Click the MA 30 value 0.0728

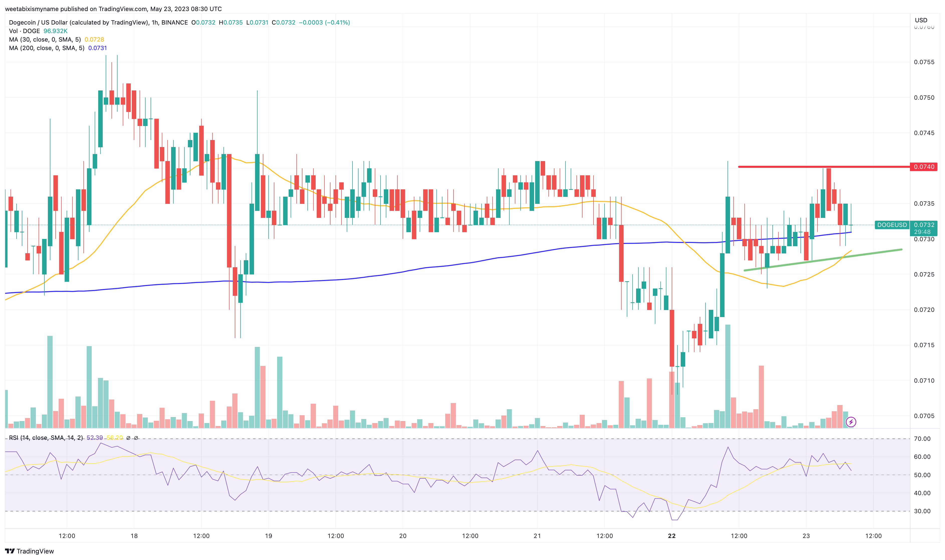click(x=94, y=40)
